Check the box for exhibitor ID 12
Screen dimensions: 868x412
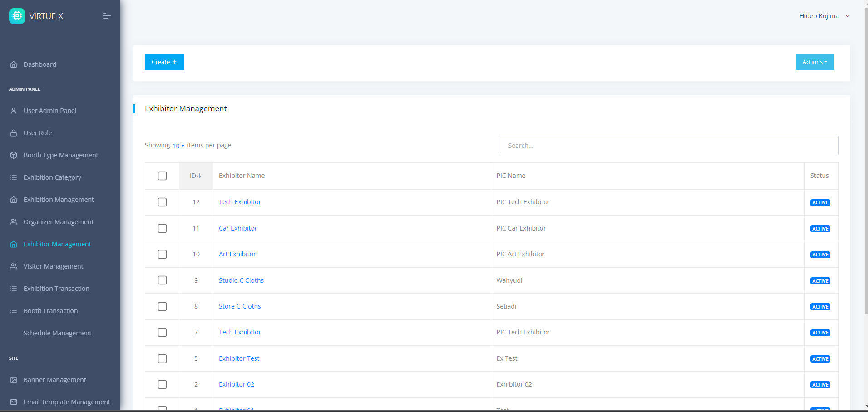point(162,202)
